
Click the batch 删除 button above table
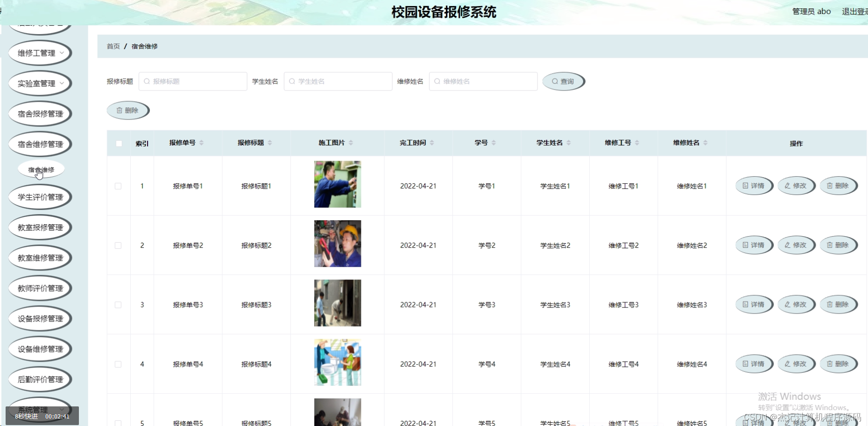click(x=128, y=111)
